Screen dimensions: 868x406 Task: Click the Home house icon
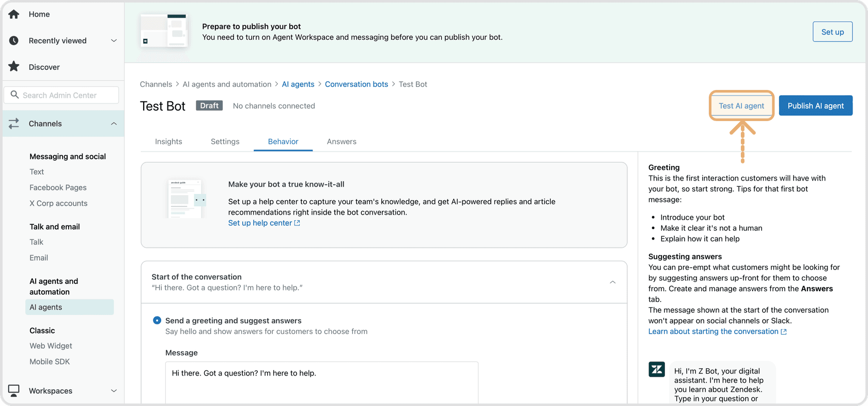point(14,14)
